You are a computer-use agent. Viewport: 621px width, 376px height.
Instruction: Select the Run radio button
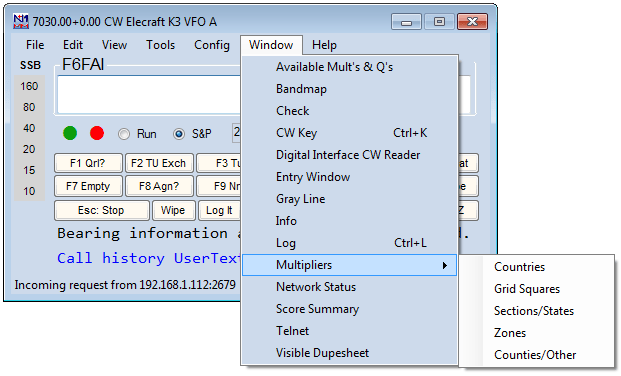click(124, 134)
